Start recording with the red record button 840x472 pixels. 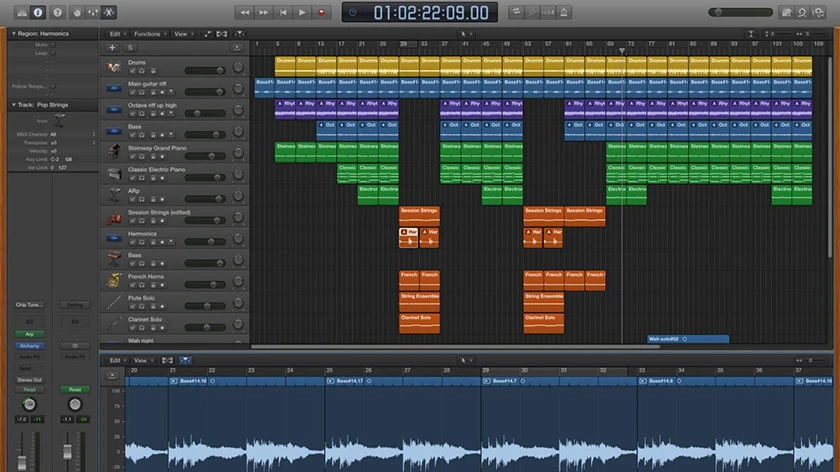pos(321,12)
